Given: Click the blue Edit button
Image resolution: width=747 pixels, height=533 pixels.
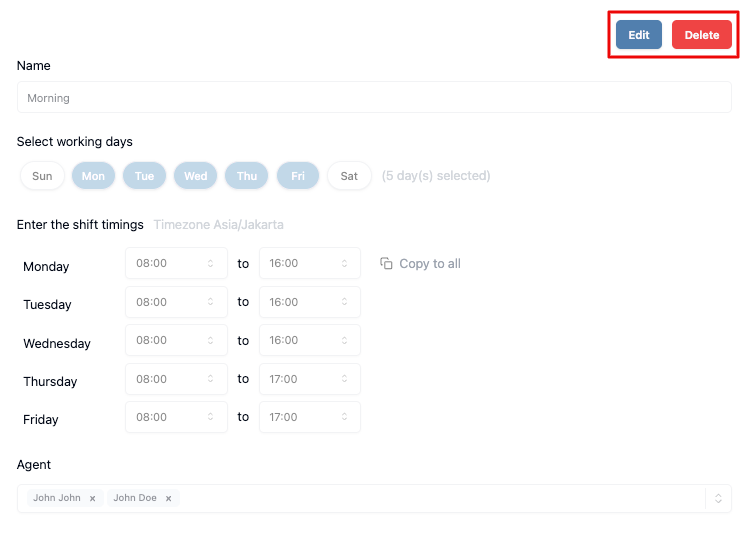Looking at the screenshot, I should click(x=638, y=35).
